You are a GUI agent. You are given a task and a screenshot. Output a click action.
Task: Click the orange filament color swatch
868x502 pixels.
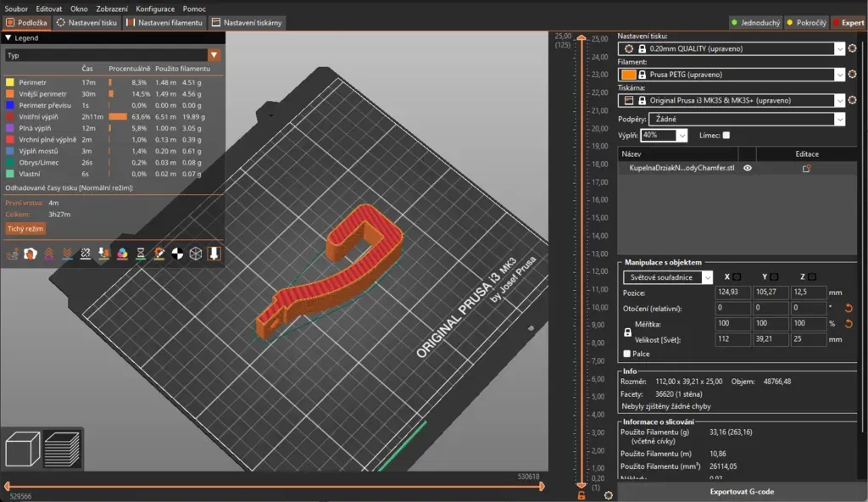click(x=628, y=75)
